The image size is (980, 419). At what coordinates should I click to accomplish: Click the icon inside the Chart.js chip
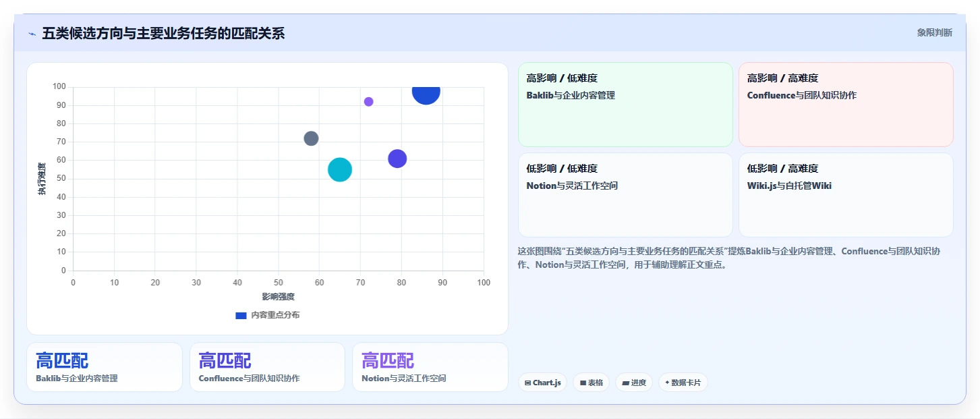pyautogui.click(x=528, y=383)
